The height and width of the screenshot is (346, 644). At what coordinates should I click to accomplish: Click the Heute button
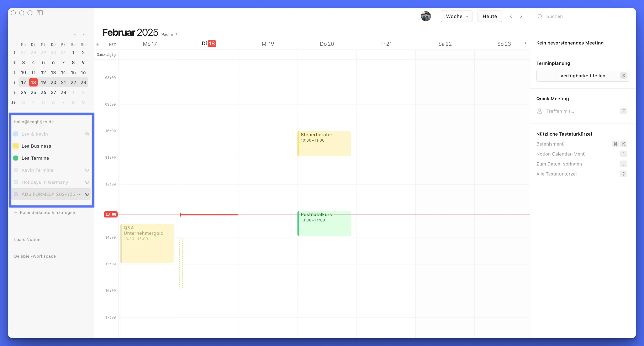click(490, 16)
